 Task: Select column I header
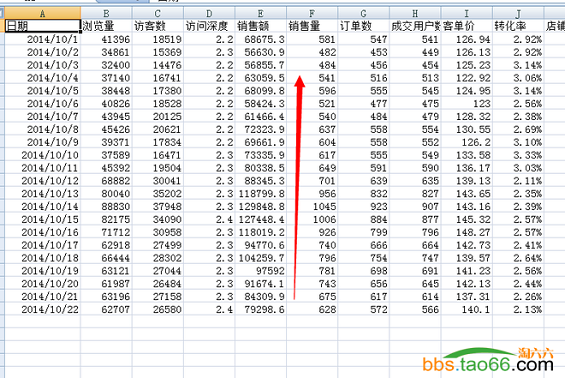coord(467,13)
